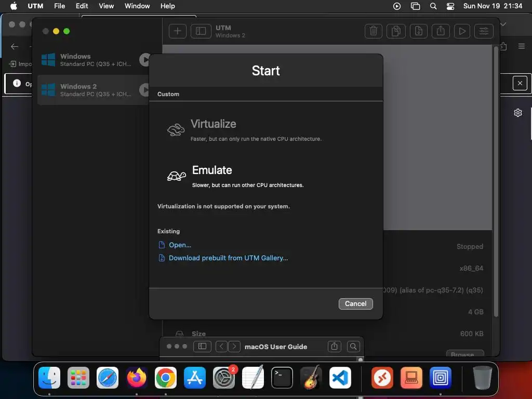Open Trash from the Dock
The height and width of the screenshot is (399, 532).
point(482,378)
